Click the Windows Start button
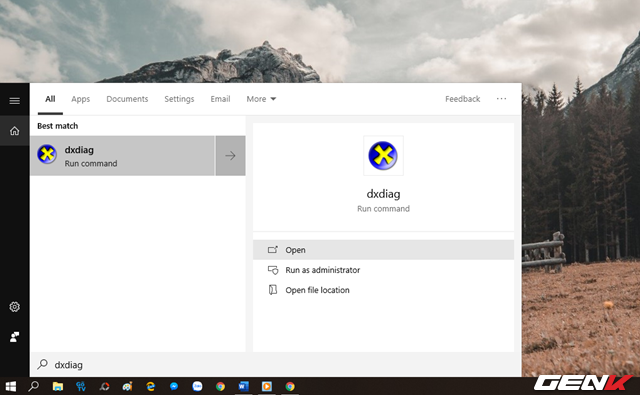The image size is (640, 395). point(11,386)
